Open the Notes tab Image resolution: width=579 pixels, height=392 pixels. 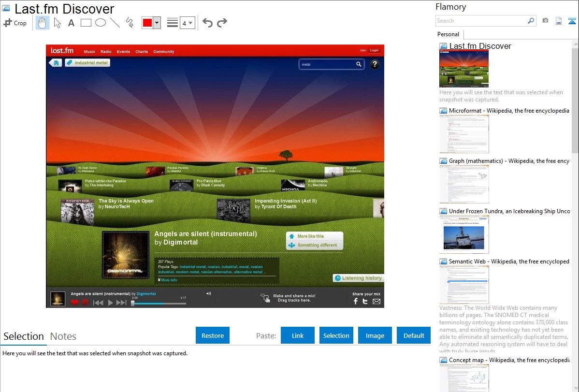[63, 336]
